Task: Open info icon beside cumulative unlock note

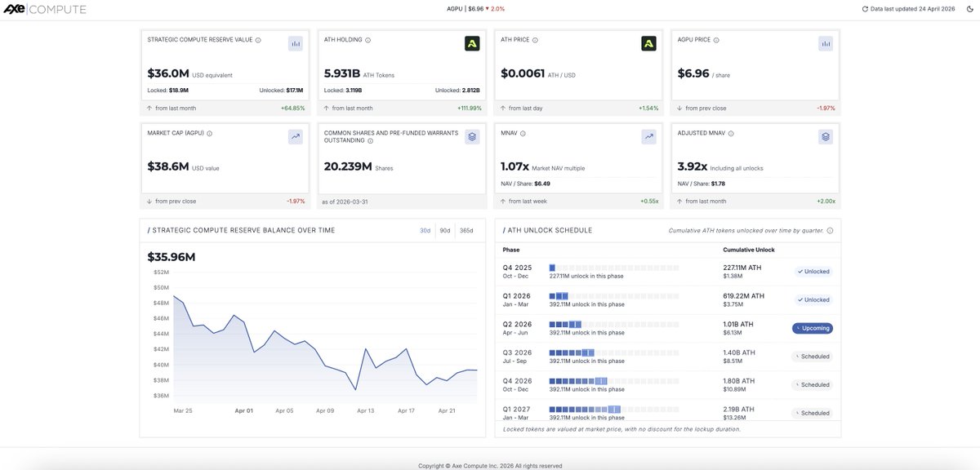Action: 830,231
